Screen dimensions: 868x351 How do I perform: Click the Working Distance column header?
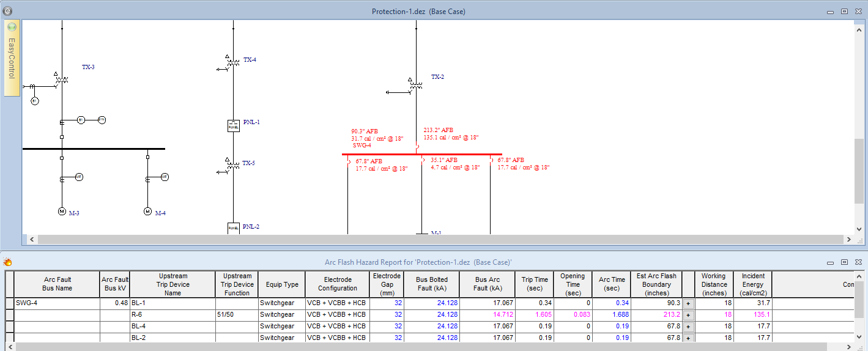pos(714,284)
